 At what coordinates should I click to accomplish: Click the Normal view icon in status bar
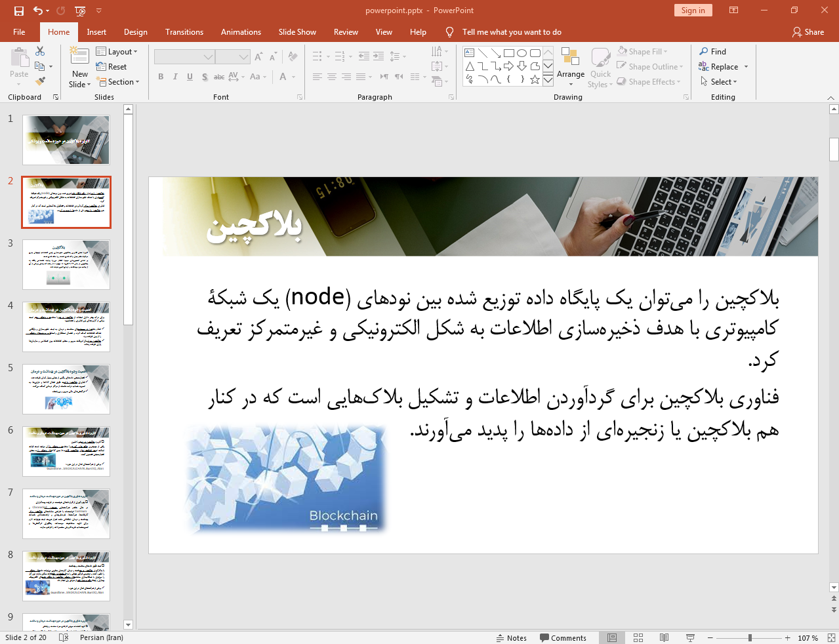612,637
